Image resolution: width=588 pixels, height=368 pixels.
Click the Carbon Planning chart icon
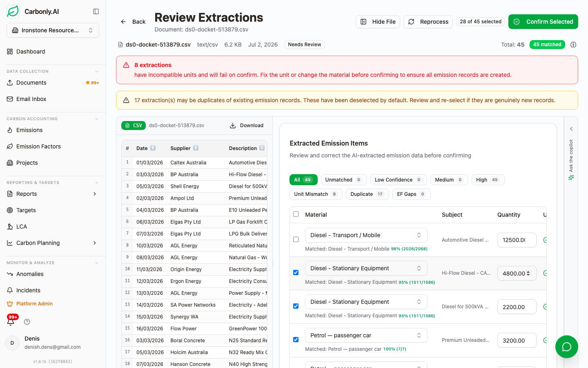10,243
